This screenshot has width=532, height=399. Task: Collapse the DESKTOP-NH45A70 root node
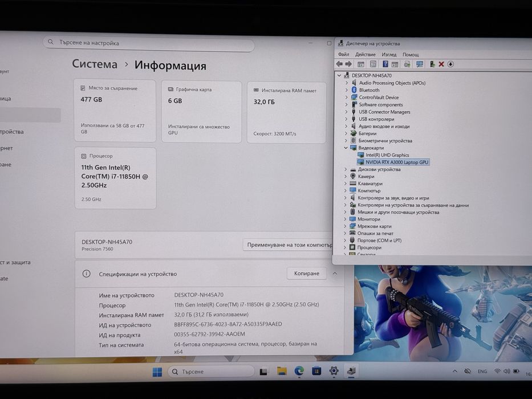[339, 75]
